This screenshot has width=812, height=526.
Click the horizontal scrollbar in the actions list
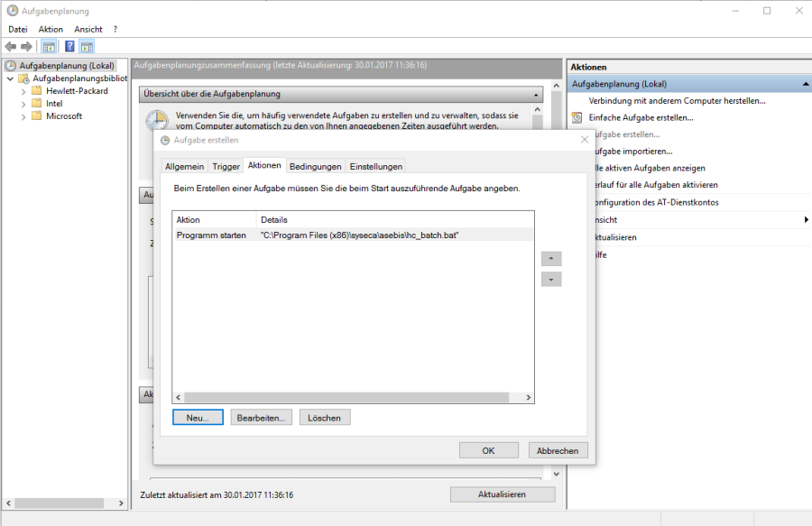[352, 397]
